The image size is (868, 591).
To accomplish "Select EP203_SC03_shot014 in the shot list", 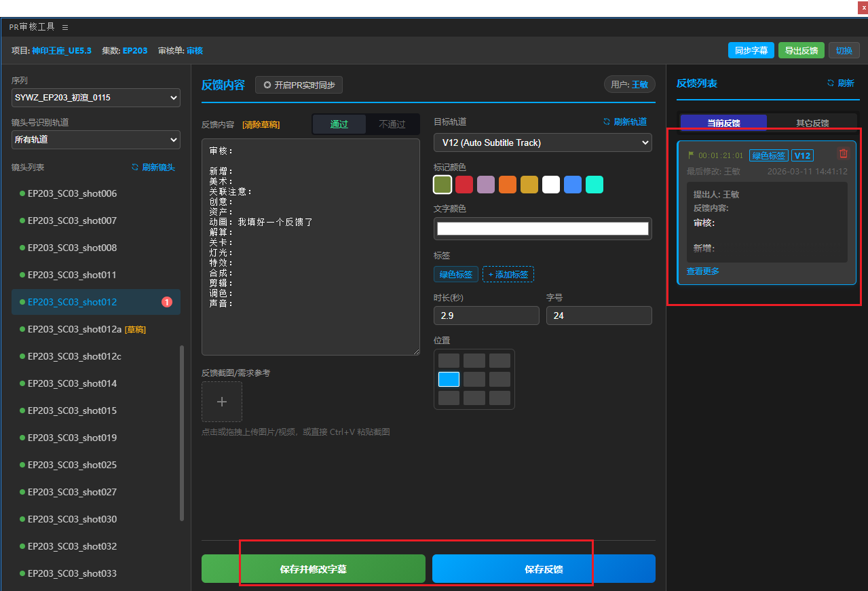I will 72,383.
